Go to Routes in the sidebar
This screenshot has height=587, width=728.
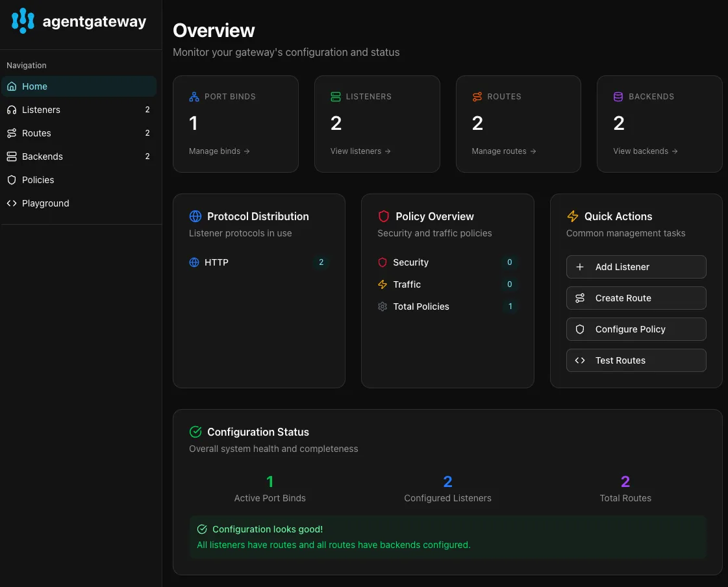(79, 133)
